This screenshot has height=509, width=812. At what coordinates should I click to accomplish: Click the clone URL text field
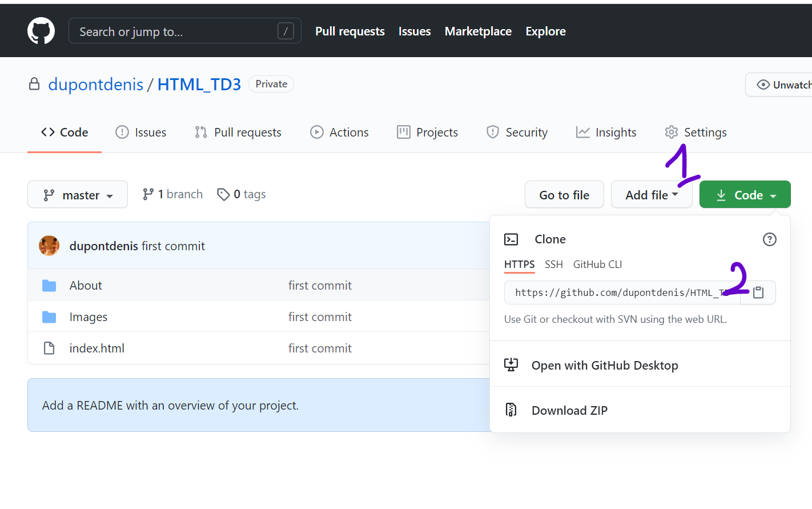coord(622,292)
